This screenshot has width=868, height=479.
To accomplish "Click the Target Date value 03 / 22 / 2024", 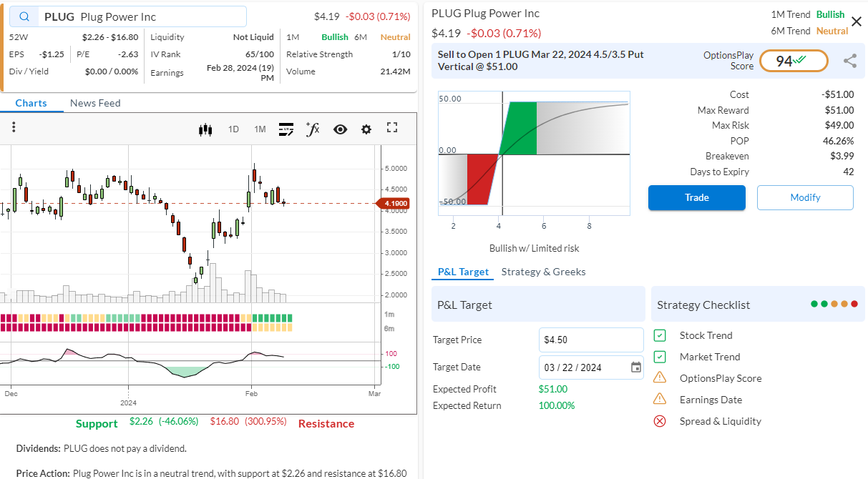I will tap(572, 367).
